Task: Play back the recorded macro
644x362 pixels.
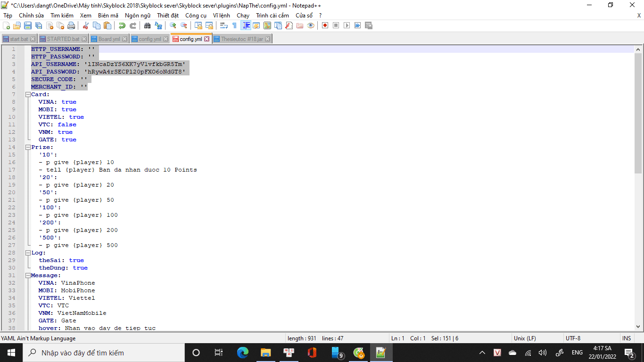Action: (x=347, y=25)
